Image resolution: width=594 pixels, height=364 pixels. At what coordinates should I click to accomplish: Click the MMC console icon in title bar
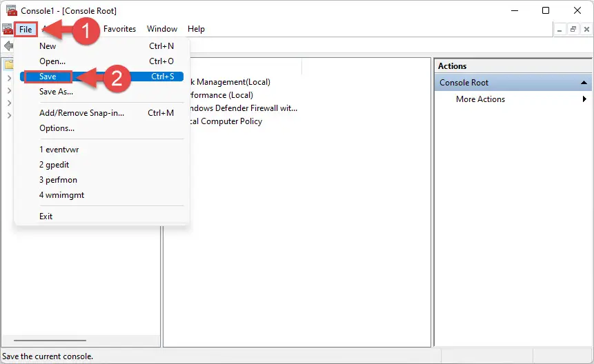click(12, 10)
